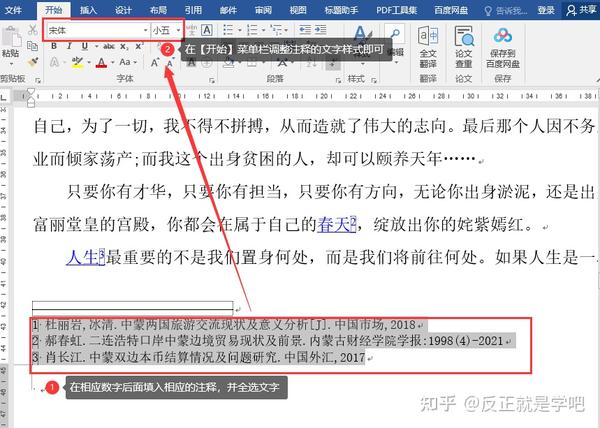Click the Multilevel List icon
The image size is (600, 428).
click(x=276, y=30)
